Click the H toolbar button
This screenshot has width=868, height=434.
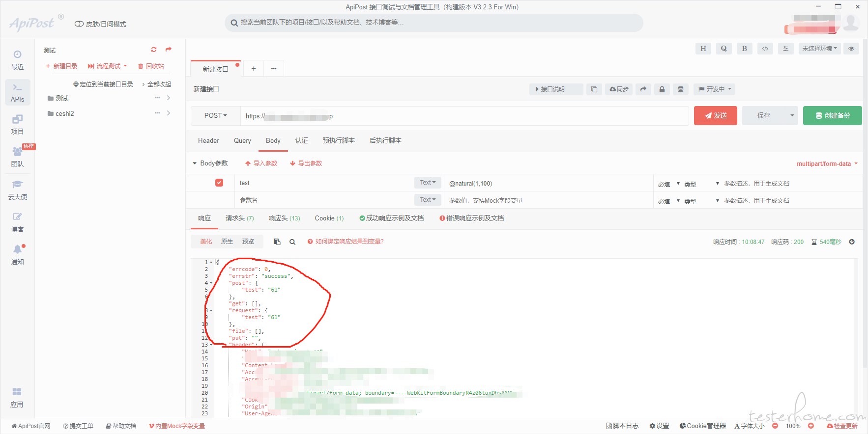coord(703,49)
